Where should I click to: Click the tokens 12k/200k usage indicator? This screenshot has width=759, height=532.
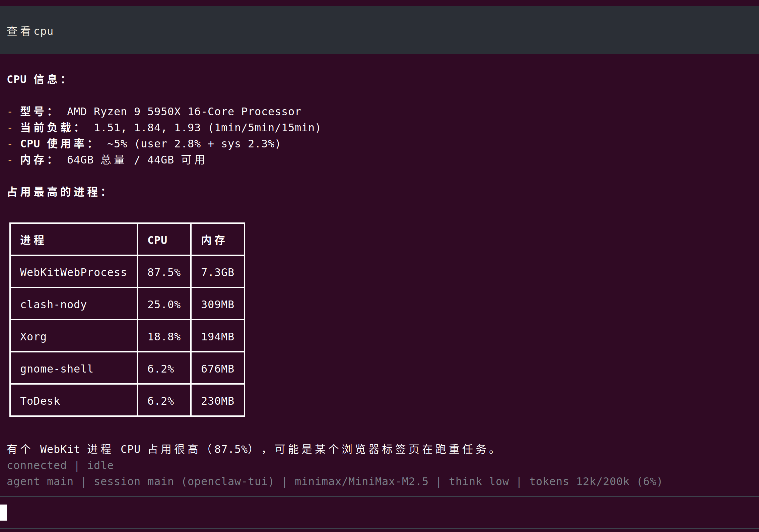(595, 481)
